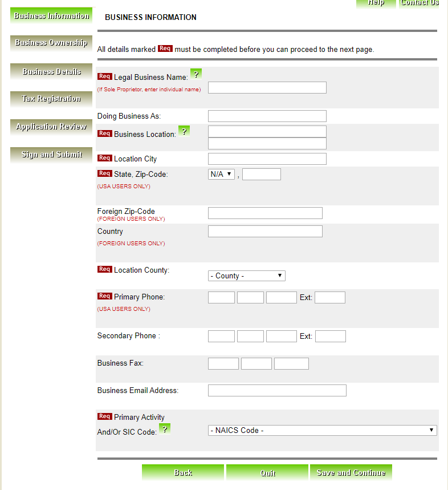Focus the Doing Business As field
Image resolution: width=448 pixels, height=490 pixels.
point(267,116)
